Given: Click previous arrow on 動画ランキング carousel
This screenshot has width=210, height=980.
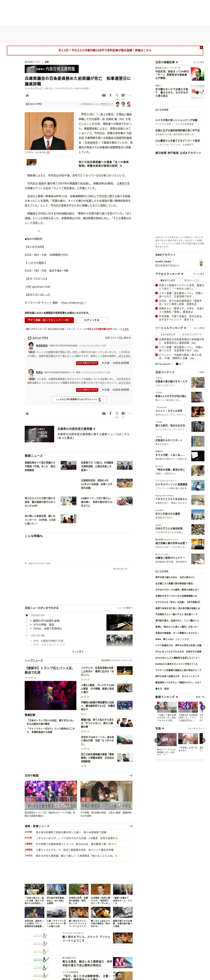Looking at the screenshot, I should pyautogui.click(x=157, y=707).
